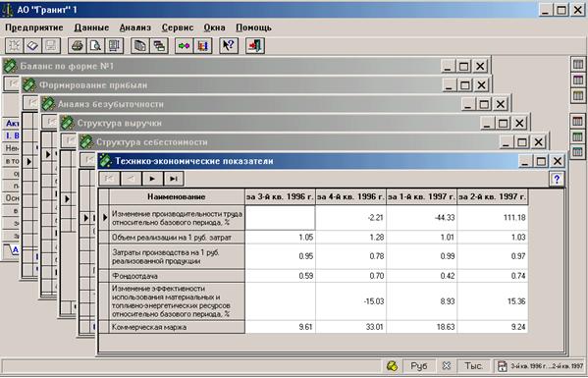Click the green and magenta arrows icon

click(185, 46)
